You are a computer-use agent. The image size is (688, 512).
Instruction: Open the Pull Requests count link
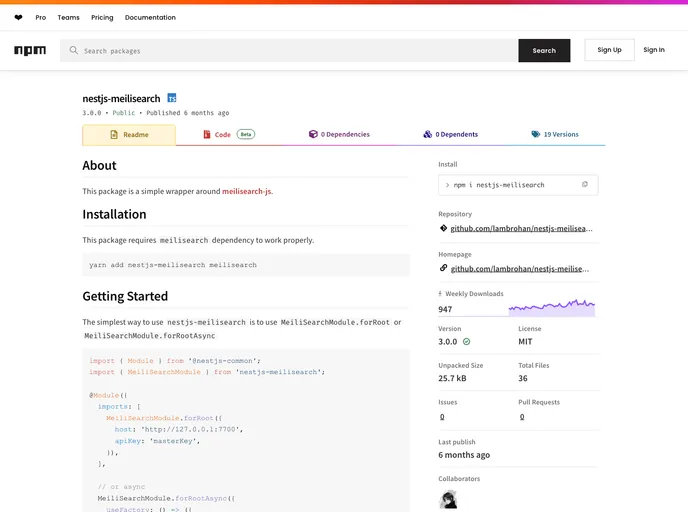click(x=522, y=417)
